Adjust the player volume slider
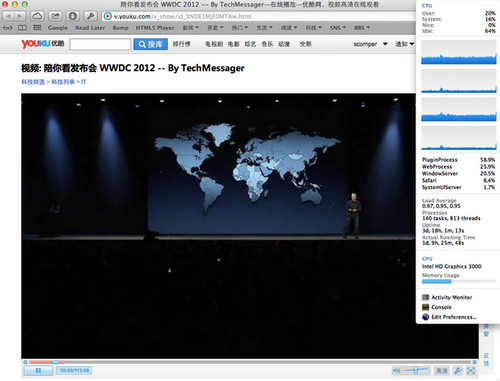500x381 pixels. pos(415,370)
